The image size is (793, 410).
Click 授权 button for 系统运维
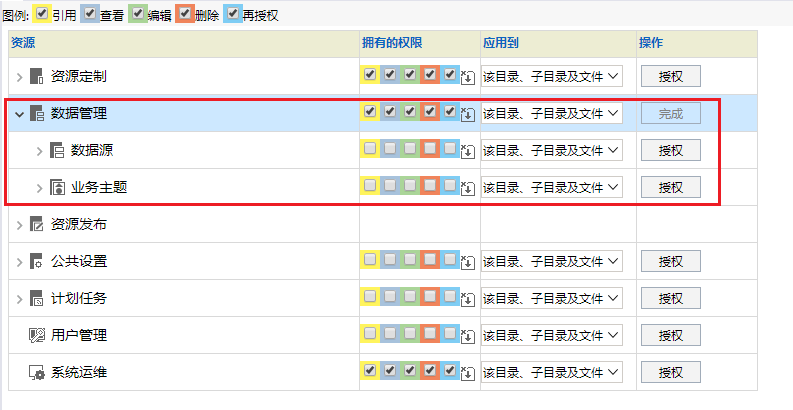671,373
